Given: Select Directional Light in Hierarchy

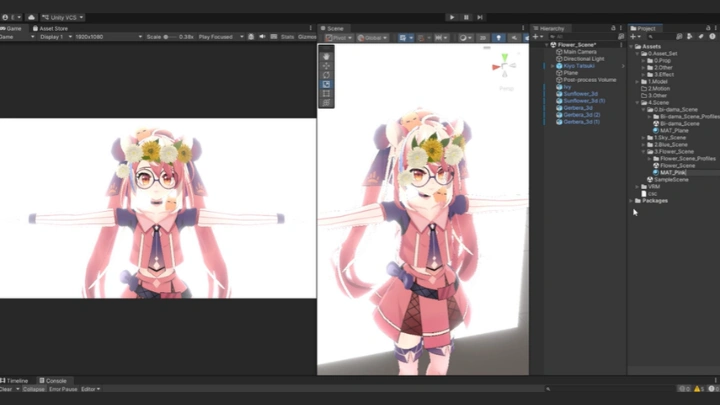Looking at the screenshot, I should (584, 59).
